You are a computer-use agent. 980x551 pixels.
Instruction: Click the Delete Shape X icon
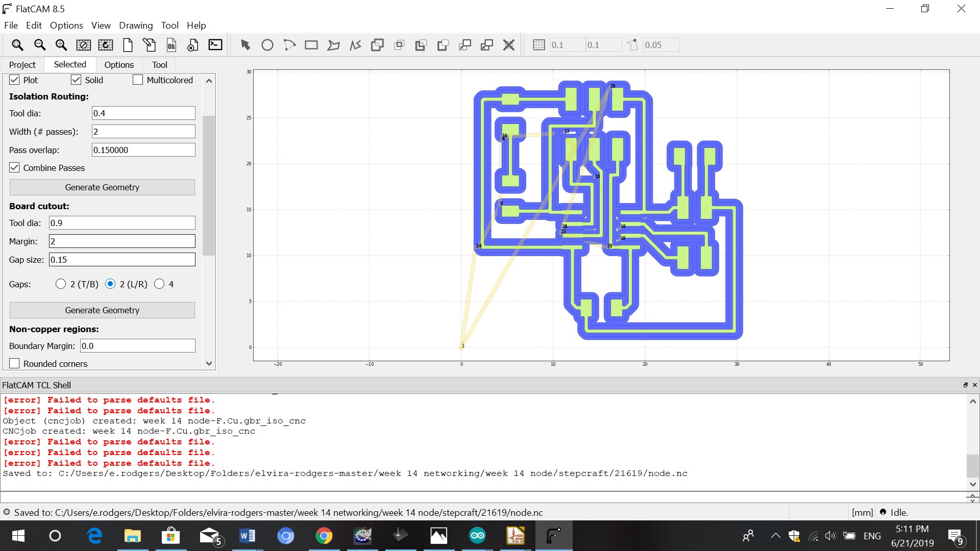(x=508, y=45)
